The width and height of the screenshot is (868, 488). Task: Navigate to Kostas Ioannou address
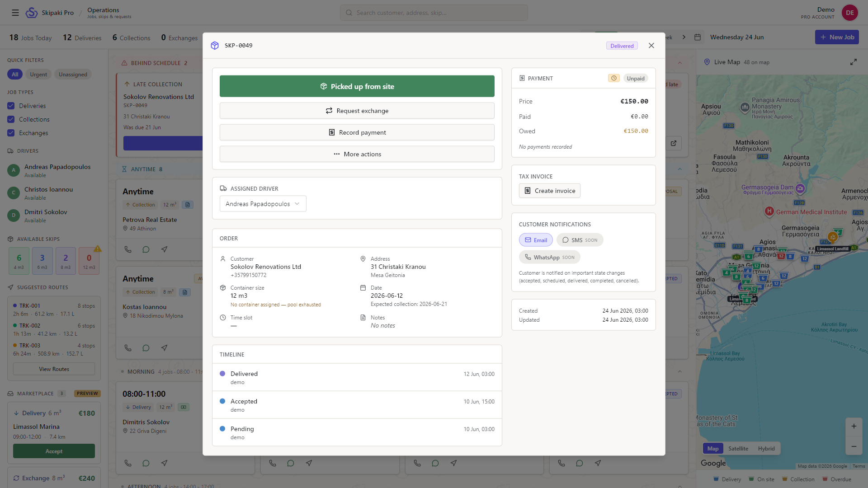pyautogui.click(x=164, y=348)
